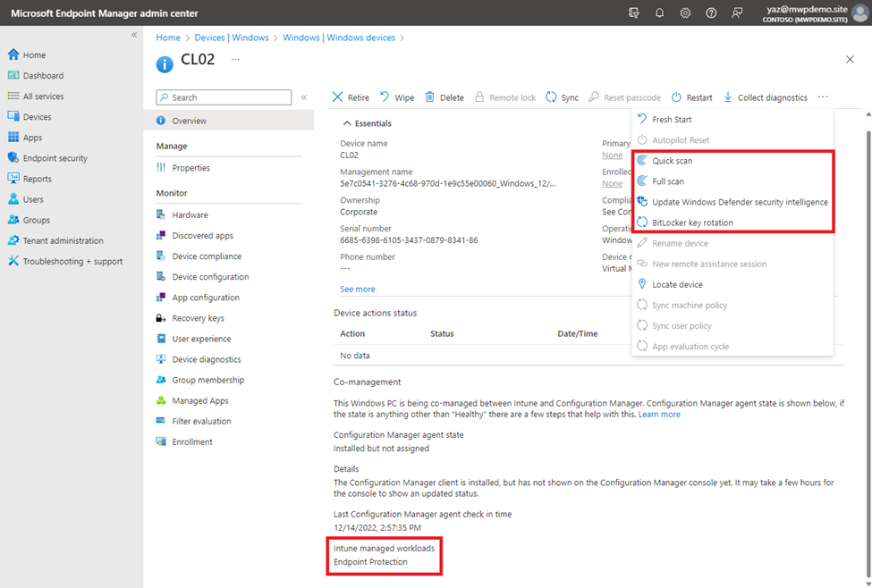Viewport: 872px width, 588px height.
Task: Open the ellipsis next to the CL02 title
Action: click(x=236, y=59)
